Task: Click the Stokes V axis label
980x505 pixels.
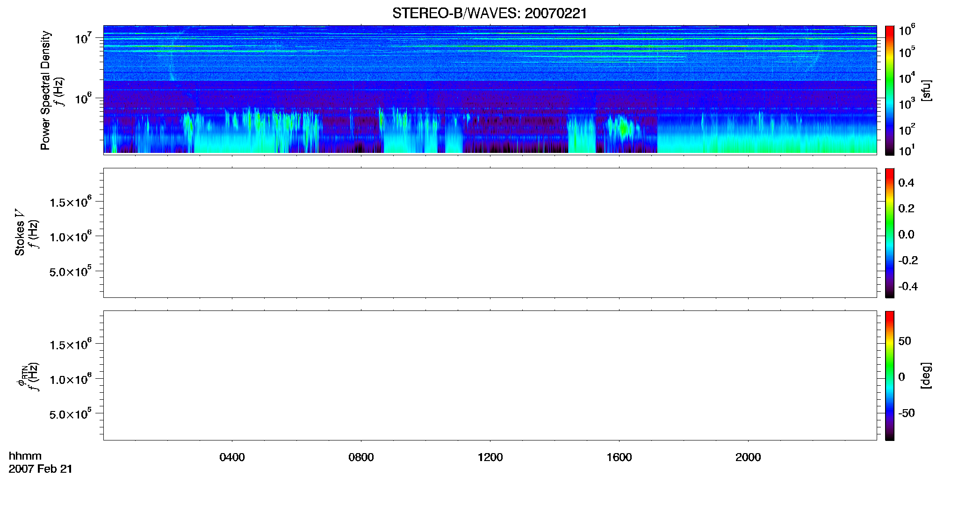Action: (20, 232)
